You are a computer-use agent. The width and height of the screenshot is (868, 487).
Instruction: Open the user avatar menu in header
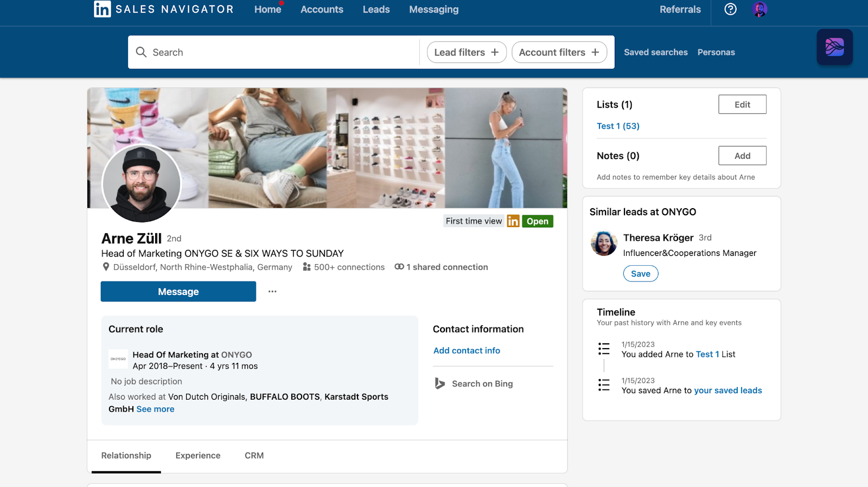[x=759, y=9]
